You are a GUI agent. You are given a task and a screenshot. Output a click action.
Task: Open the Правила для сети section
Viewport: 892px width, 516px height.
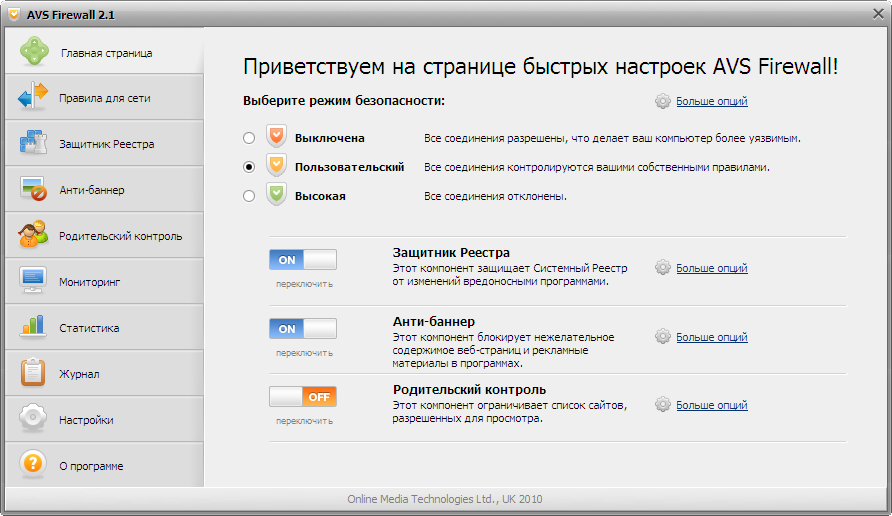point(104,97)
